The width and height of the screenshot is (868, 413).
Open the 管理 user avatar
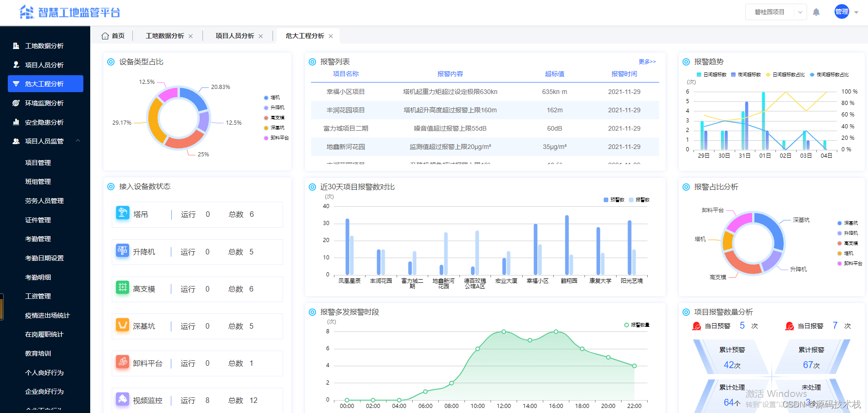(x=842, y=12)
